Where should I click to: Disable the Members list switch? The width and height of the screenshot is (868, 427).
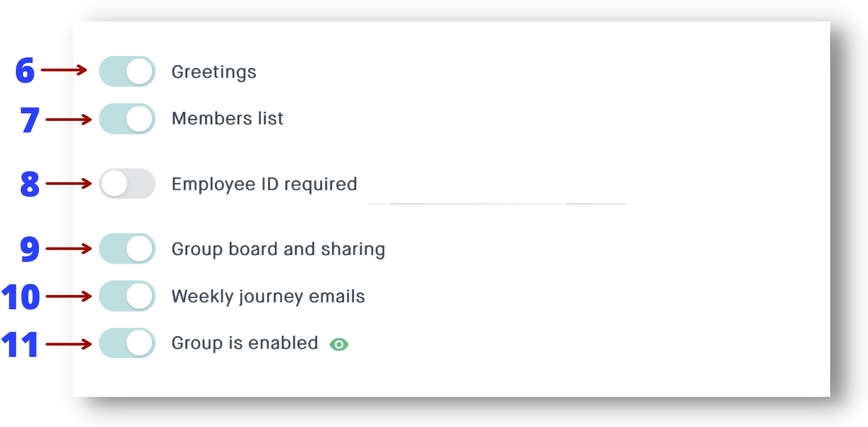(127, 119)
